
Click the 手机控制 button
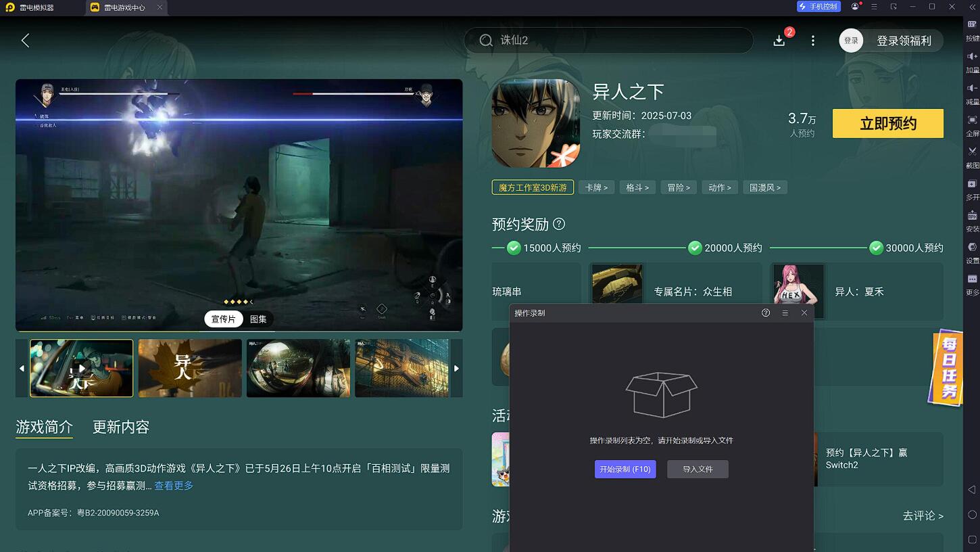pyautogui.click(x=818, y=7)
